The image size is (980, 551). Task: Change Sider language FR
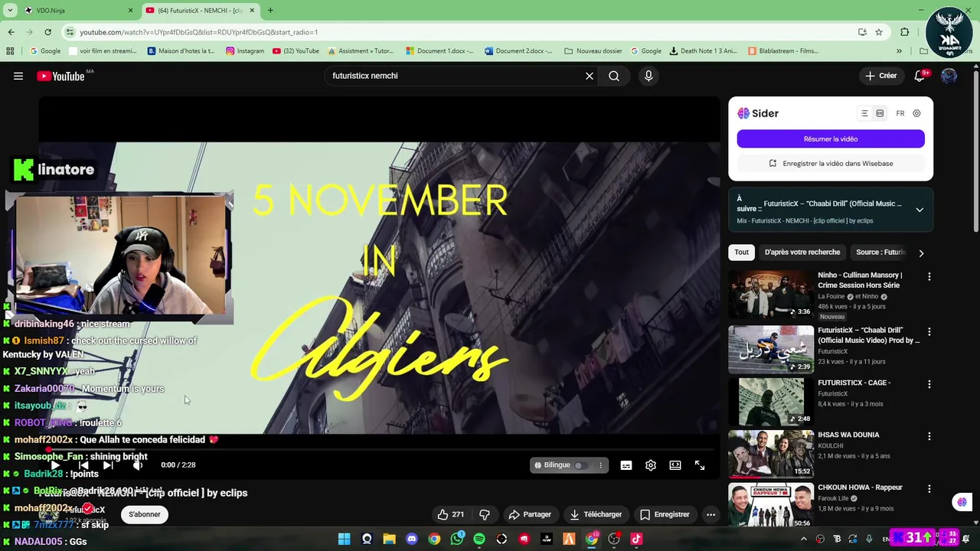pos(900,113)
